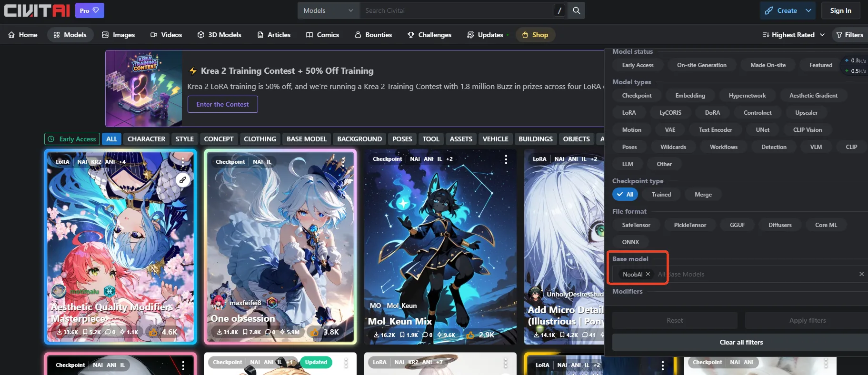This screenshot has width=868, height=375.
Task: Open the Videos tab
Action: pos(166,35)
